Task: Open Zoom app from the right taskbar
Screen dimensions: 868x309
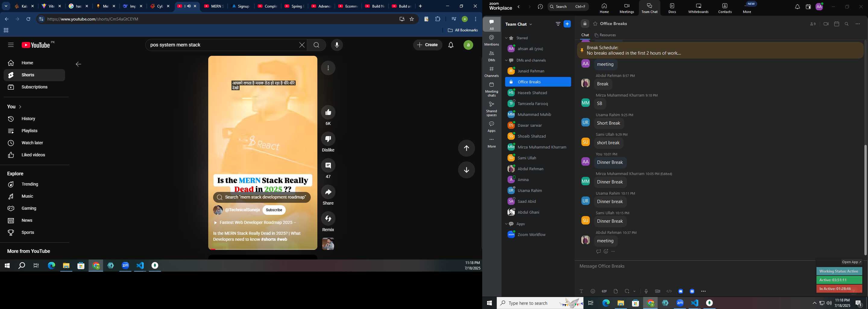Action: pos(680,303)
